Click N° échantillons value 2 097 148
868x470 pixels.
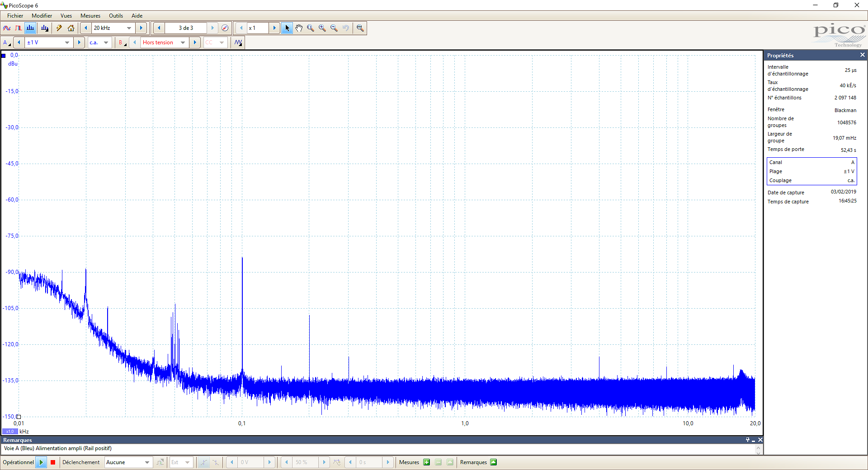pyautogui.click(x=845, y=98)
